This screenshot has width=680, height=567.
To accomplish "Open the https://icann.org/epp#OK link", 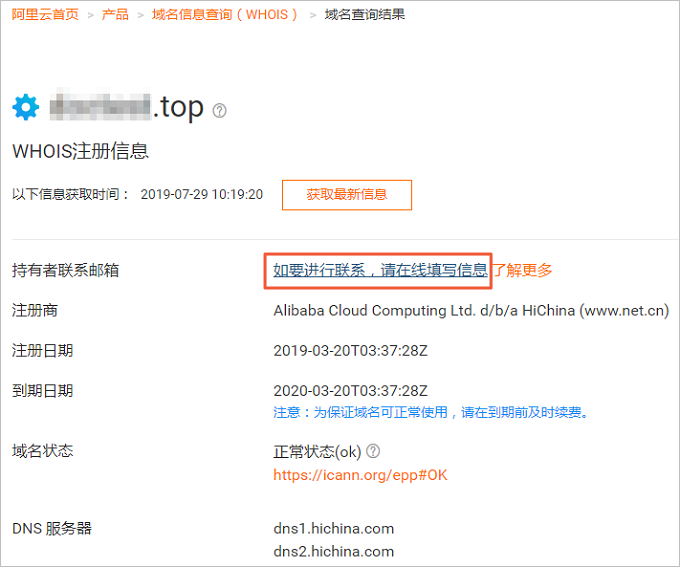I will pyautogui.click(x=360, y=475).
